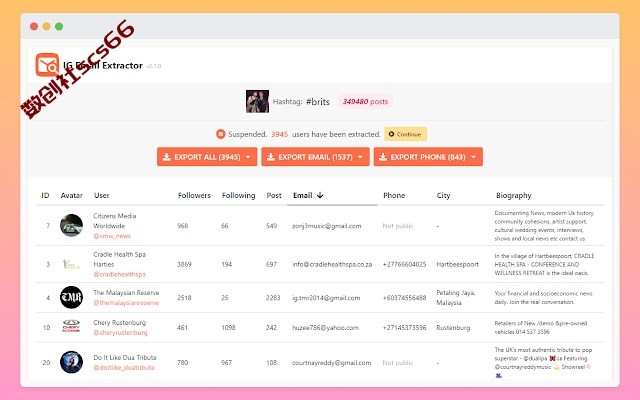
Task: Click the download icon on EXPORT EMAIL
Action: pyautogui.click(x=271, y=157)
